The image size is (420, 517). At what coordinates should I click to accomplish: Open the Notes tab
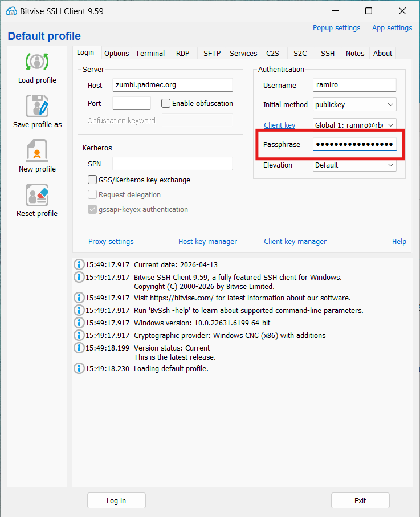pyautogui.click(x=355, y=53)
